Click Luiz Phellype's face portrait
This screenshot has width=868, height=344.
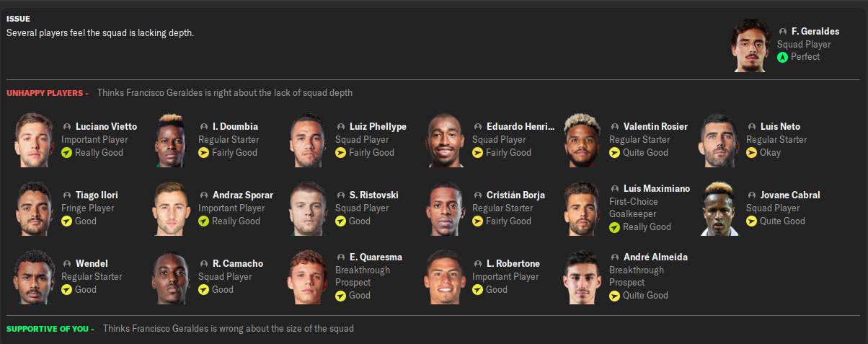point(309,140)
